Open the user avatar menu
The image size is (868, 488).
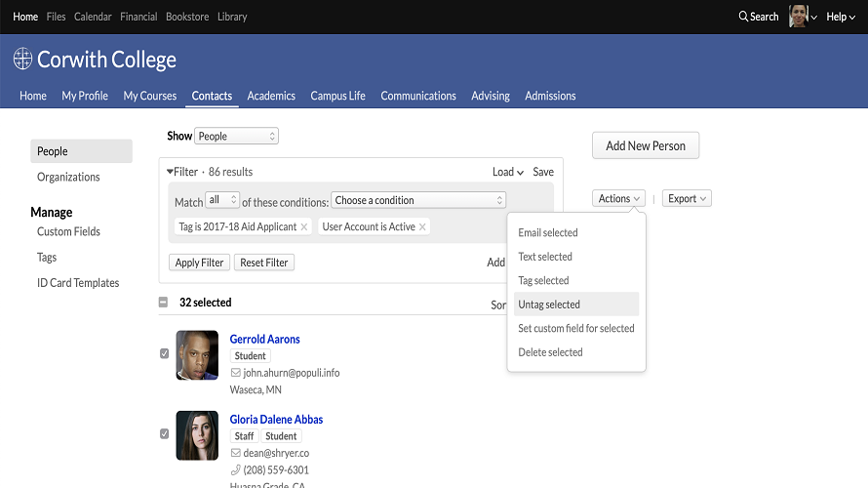799,17
